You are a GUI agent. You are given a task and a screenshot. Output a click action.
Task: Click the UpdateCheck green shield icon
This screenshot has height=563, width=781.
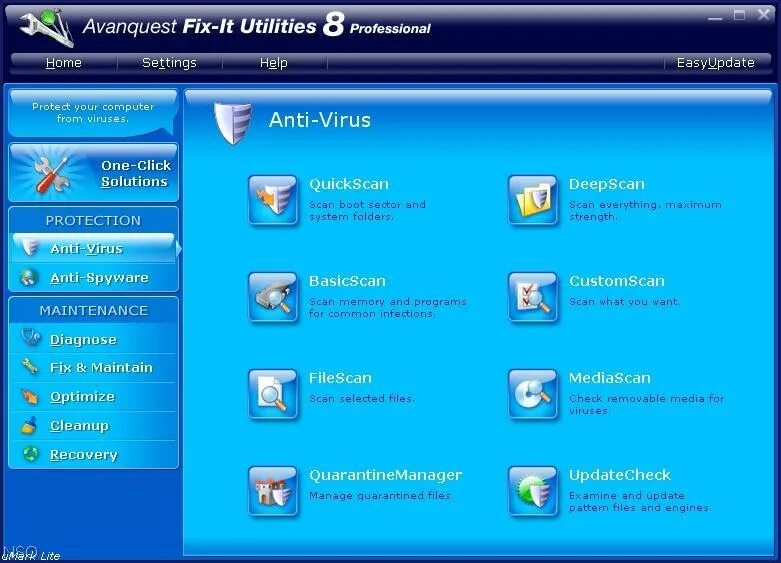tap(532, 491)
